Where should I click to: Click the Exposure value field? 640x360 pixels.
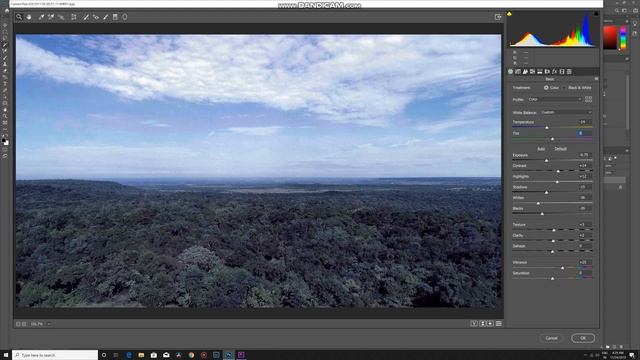point(584,155)
